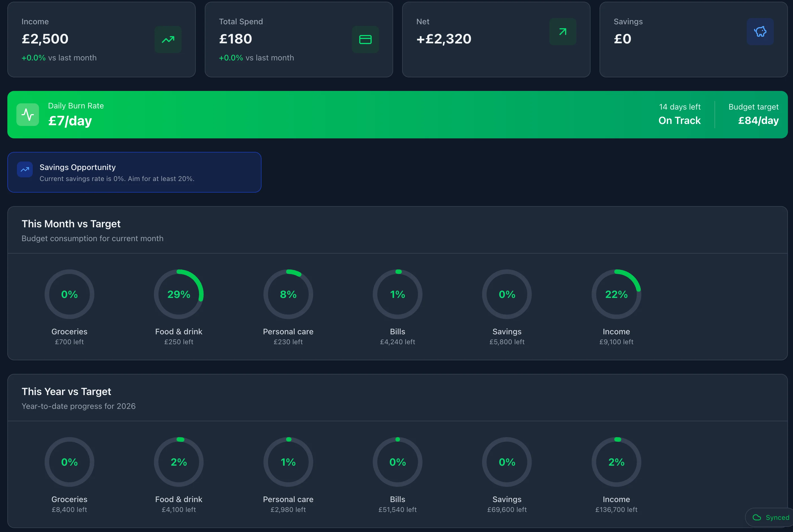Image resolution: width=793 pixels, height=532 pixels.
Task: Click the monthly Bills 1% ring
Action: tap(397, 294)
